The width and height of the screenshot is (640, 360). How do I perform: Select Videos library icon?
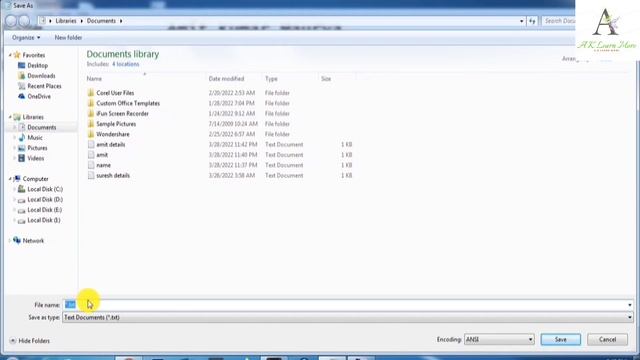22,158
